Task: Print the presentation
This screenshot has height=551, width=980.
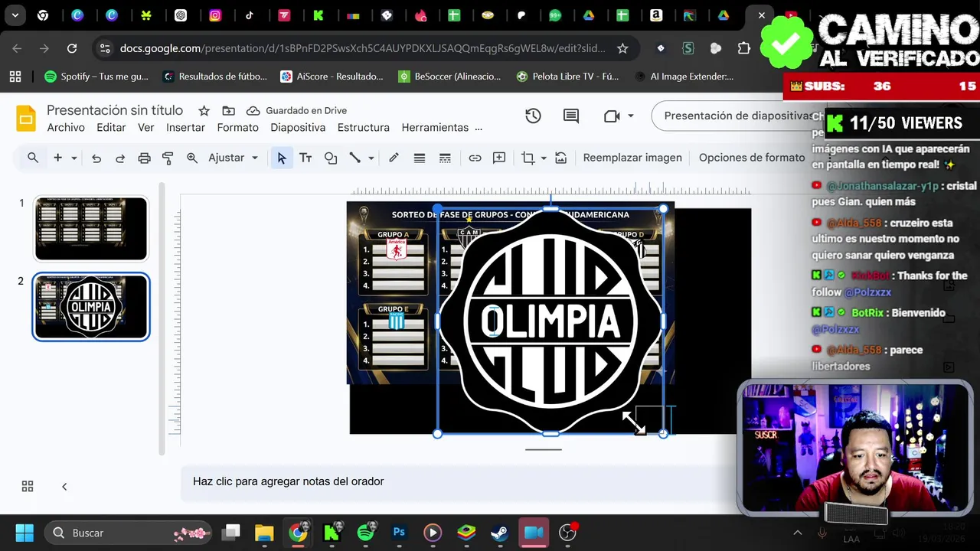Action: [x=144, y=158]
